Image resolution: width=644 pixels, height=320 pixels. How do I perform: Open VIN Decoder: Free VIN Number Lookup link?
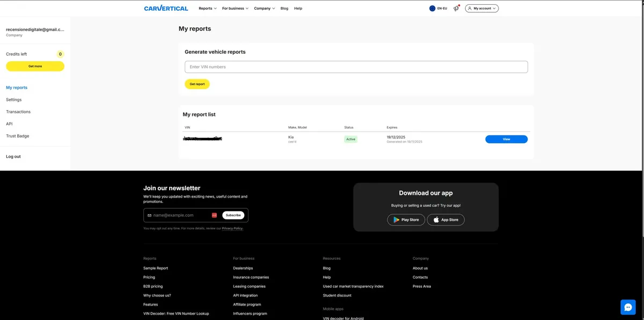(x=176, y=314)
